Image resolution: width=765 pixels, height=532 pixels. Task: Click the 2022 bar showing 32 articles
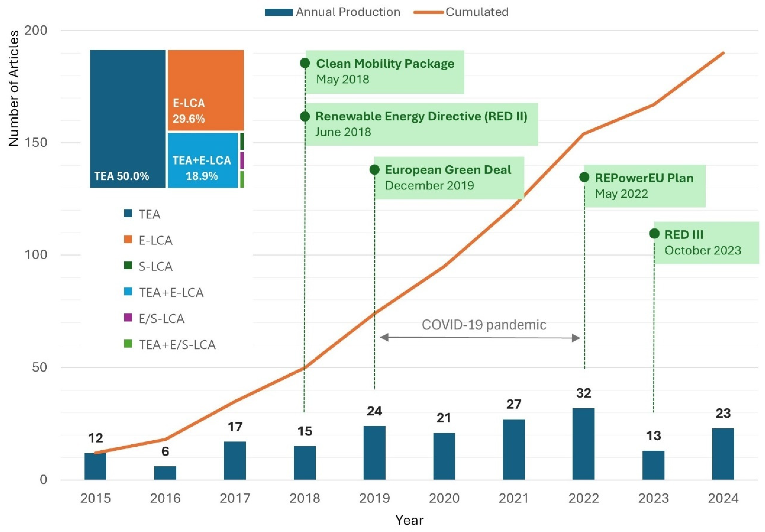tap(584, 444)
